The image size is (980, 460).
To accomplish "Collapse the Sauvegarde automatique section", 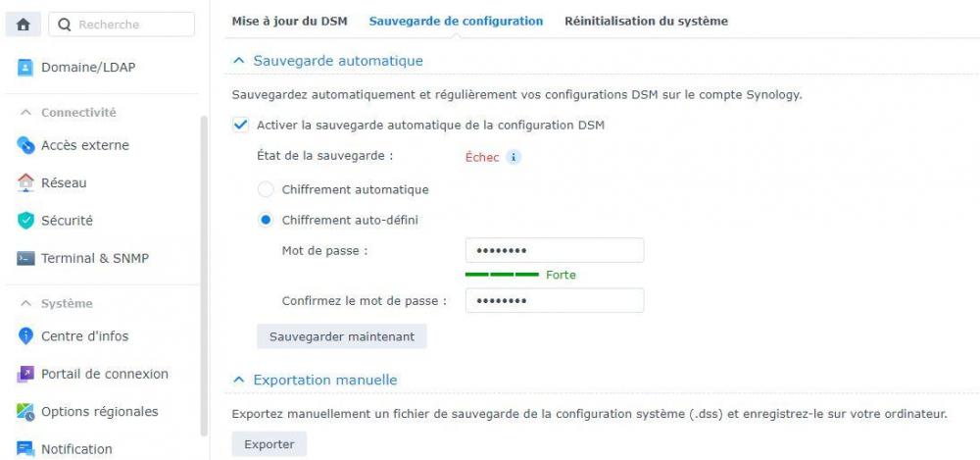I will (x=238, y=61).
